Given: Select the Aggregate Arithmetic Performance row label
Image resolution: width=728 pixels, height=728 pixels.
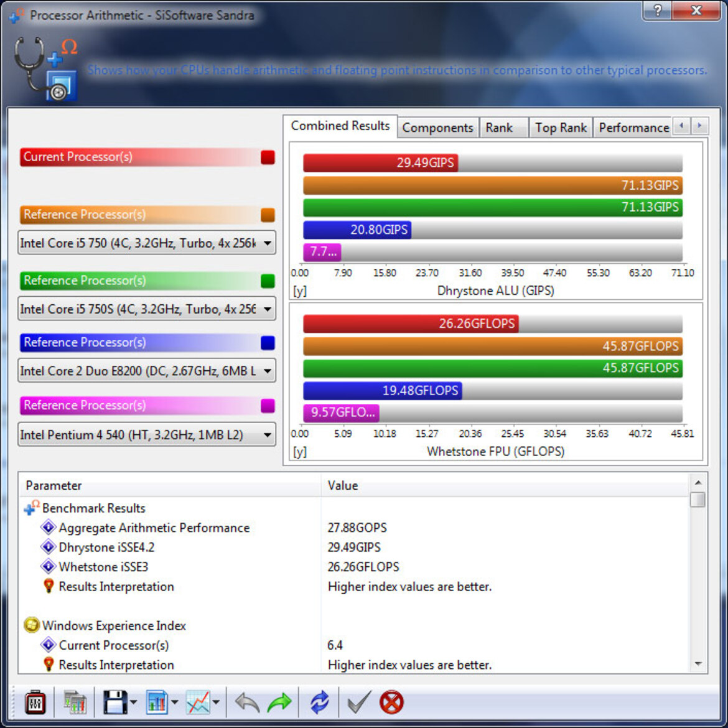Looking at the screenshot, I should coord(154,528).
